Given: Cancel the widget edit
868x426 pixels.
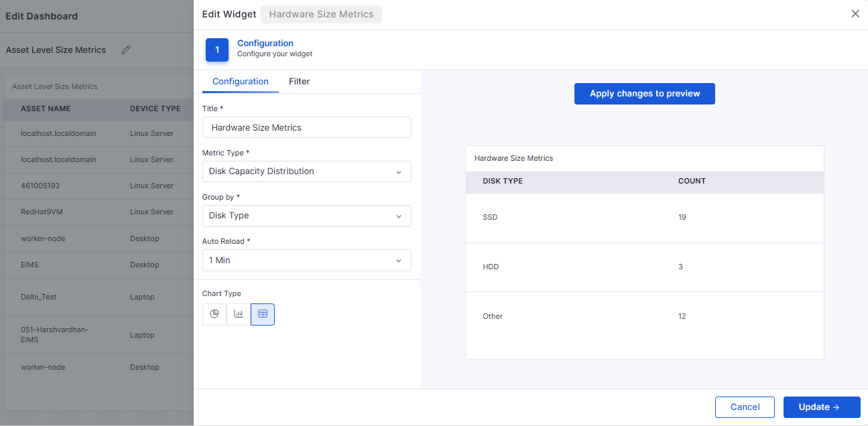Looking at the screenshot, I should pyautogui.click(x=745, y=407).
